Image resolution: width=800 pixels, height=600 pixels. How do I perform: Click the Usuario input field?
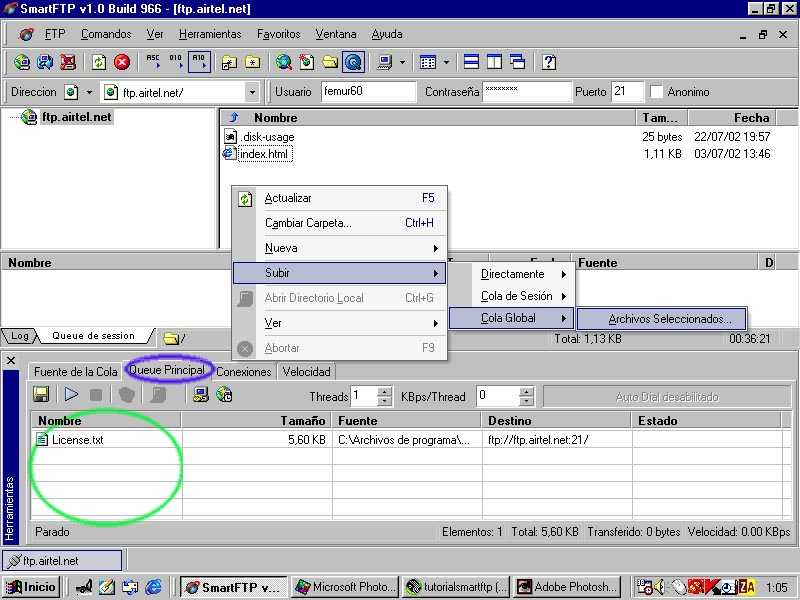[x=368, y=92]
